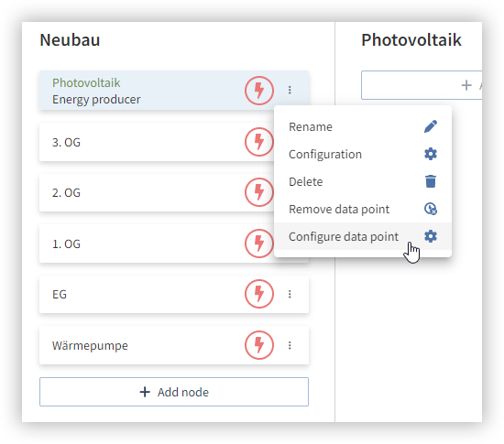Click the lightning icon on 3. OG

[259, 142]
